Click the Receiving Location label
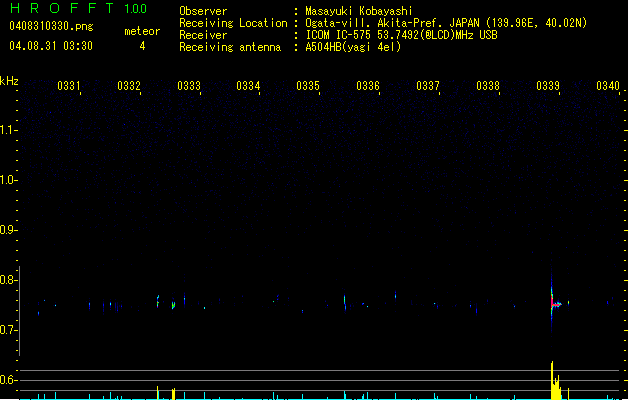The width and height of the screenshot is (629, 400). tap(233, 23)
